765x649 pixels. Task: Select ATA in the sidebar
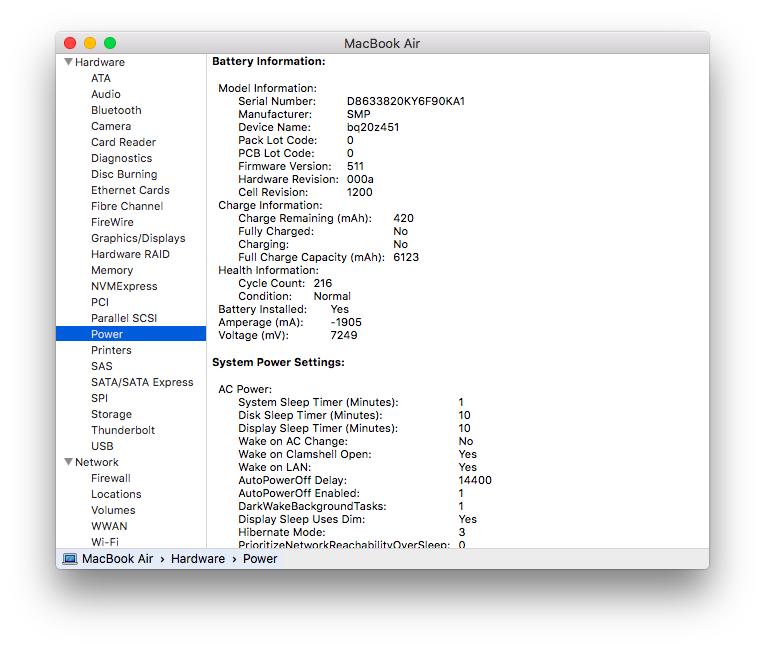click(x=101, y=78)
